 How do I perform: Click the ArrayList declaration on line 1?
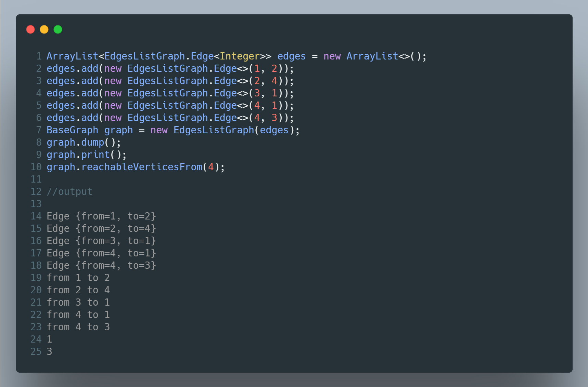pyautogui.click(x=237, y=56)
